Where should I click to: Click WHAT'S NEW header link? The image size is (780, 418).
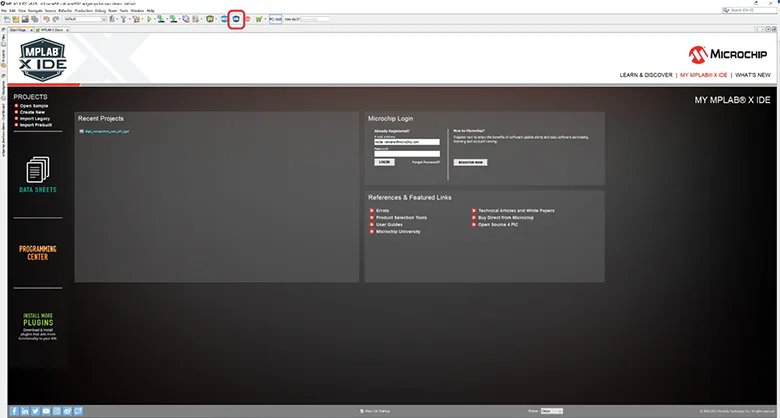(753, 75)
